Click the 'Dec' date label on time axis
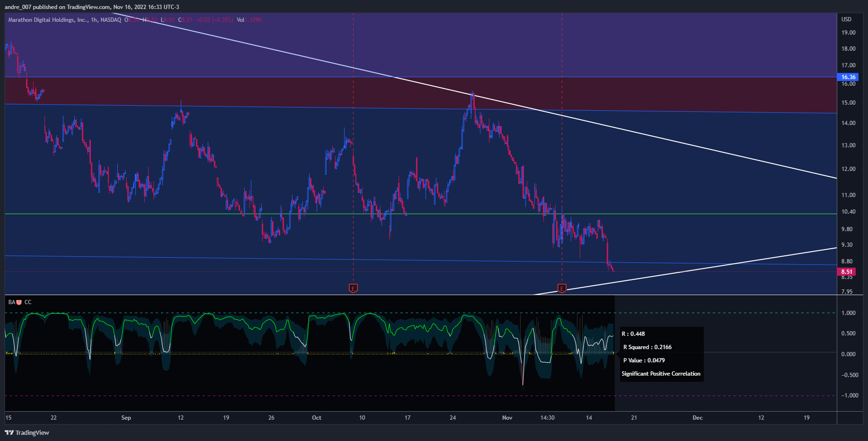The height and width of the screenshot is (441, 868). pyautogui.click(x=698, y=418)
